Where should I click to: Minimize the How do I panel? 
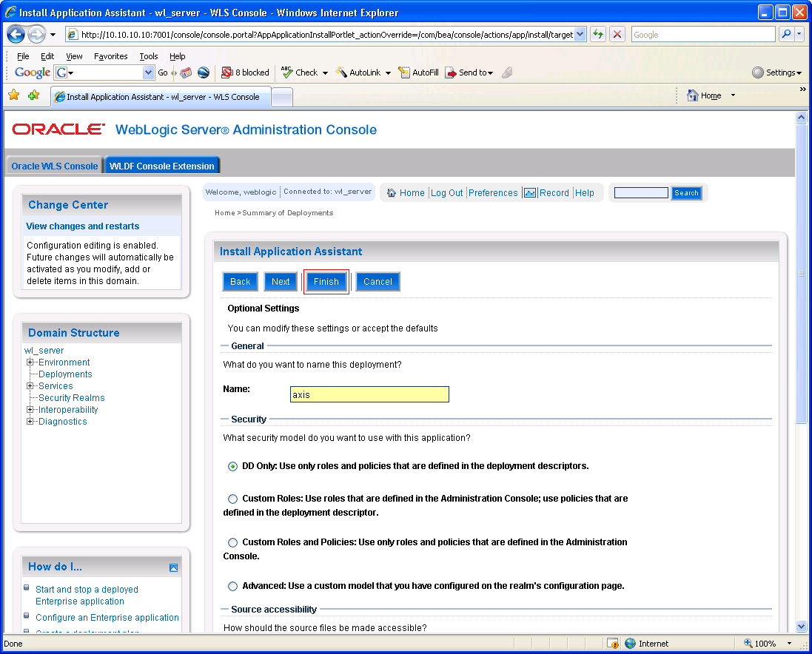[x=173, y=567]
